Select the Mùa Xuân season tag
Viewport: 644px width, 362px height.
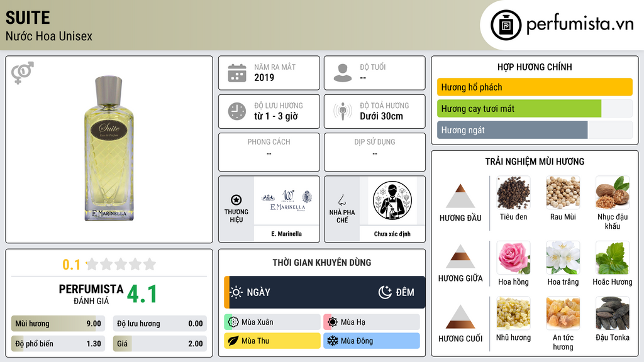(x=272, y=322)
